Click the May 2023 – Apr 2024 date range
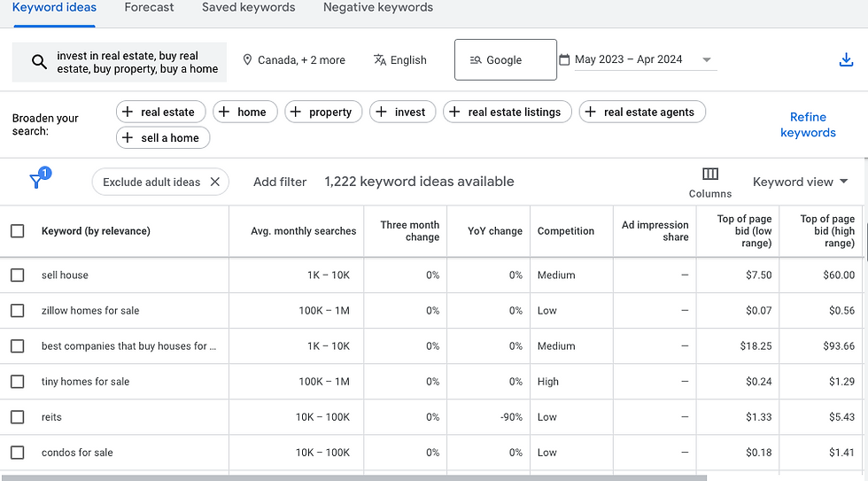This screenshot has height=481, width=868. coord(628,59)
